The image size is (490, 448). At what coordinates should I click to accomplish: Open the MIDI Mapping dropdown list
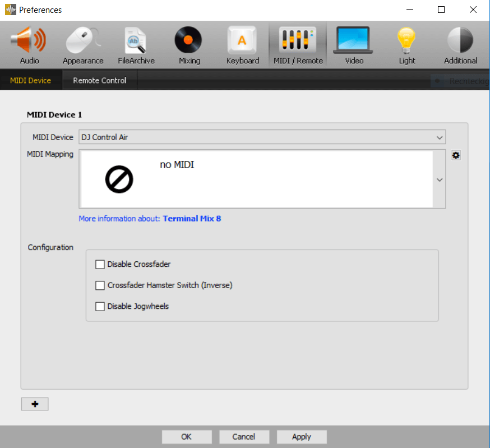coord(440,180)
